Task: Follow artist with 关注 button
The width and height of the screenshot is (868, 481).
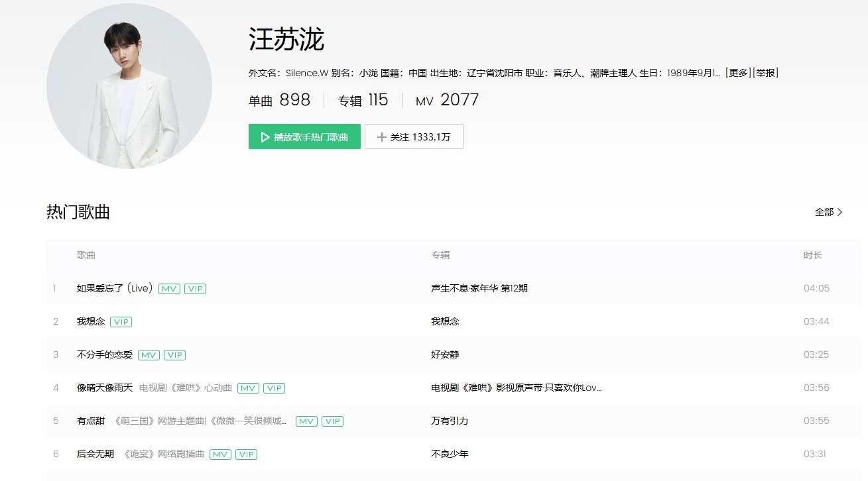Action: click(414, 136)
